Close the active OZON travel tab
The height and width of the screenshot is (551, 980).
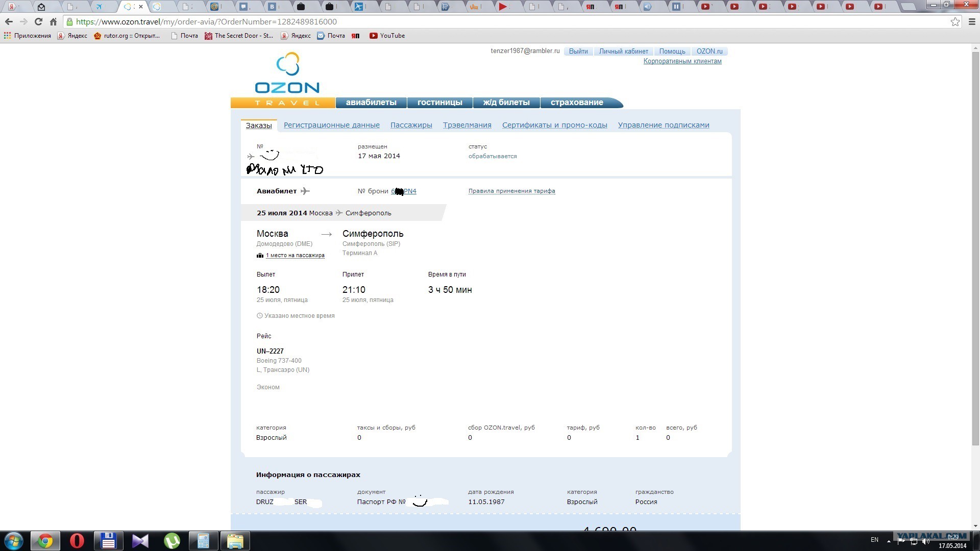click(x=141, y=7)
